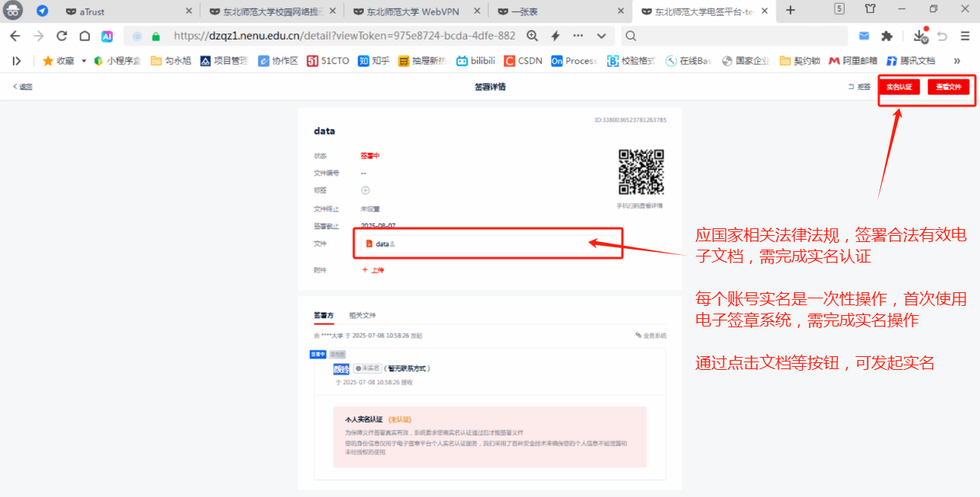Open the 51CTO bookmark
This screenshot has width=980, height=497.
328,61
